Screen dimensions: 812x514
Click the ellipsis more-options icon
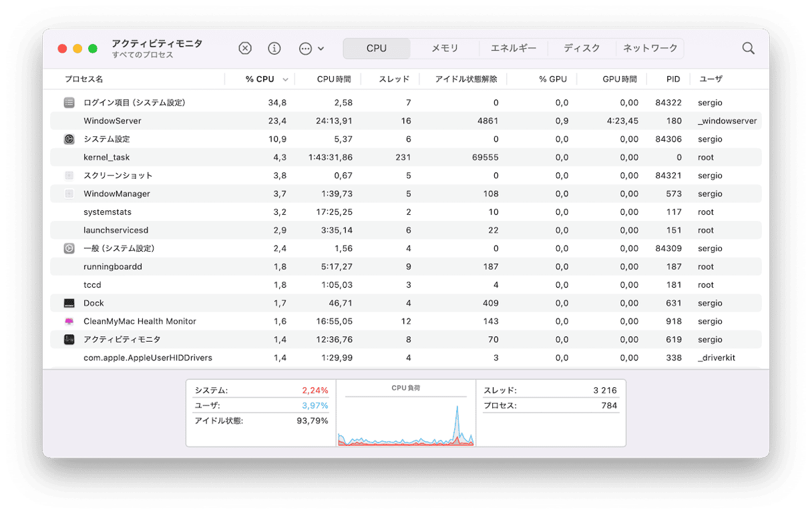click(x=305, y=48)
